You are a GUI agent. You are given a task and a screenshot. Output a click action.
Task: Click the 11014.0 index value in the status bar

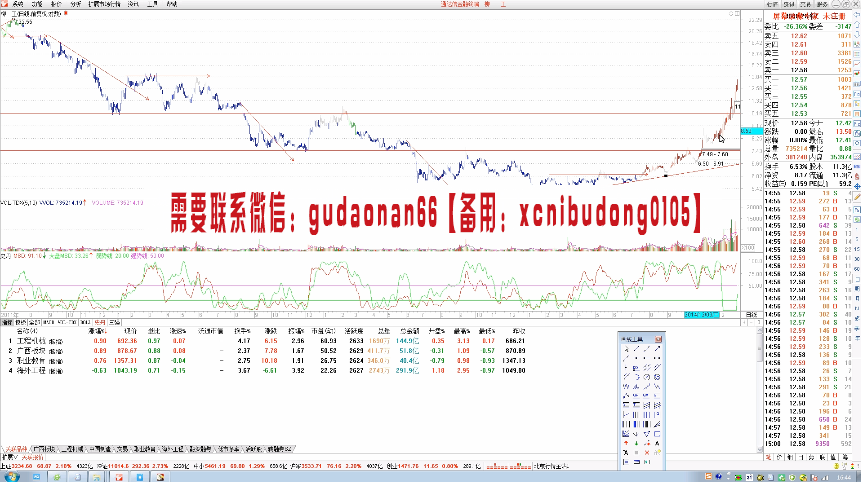point(118,466)
